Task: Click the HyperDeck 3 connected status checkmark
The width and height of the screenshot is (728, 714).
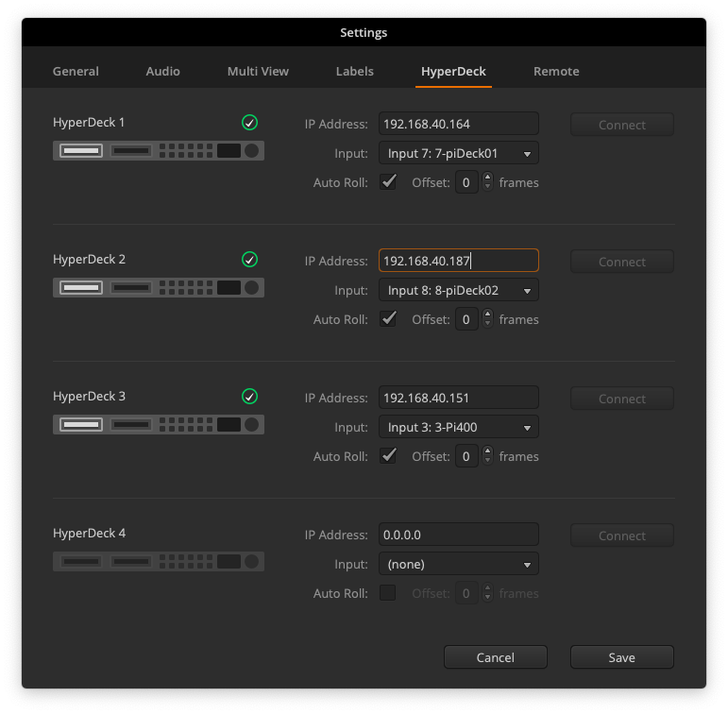Action: coord(250,397)
